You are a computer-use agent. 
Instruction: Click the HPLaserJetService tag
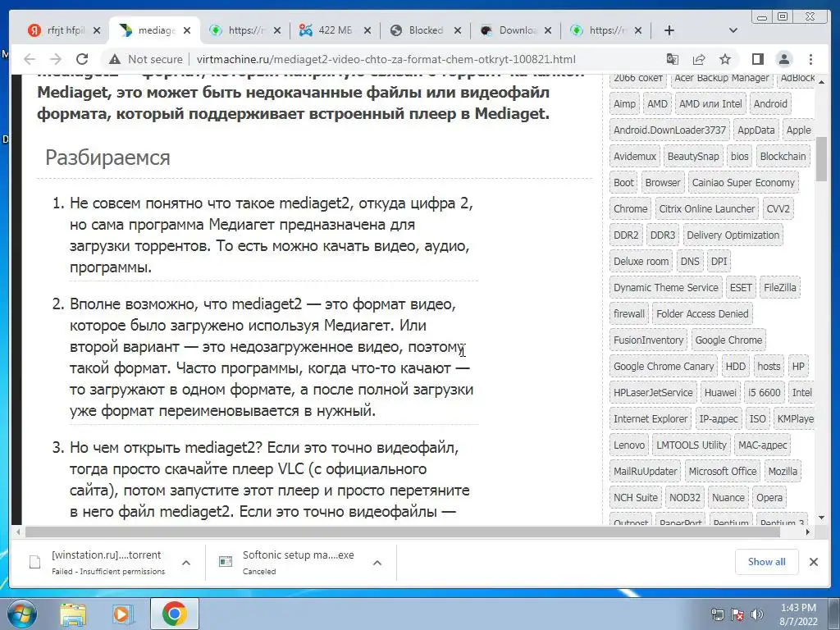653,393
